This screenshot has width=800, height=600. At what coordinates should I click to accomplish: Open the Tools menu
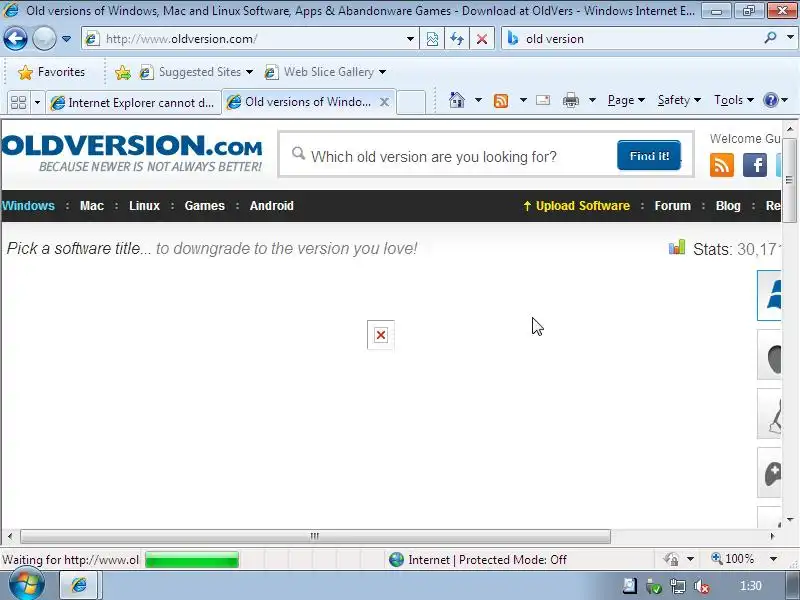pos(734,100)
